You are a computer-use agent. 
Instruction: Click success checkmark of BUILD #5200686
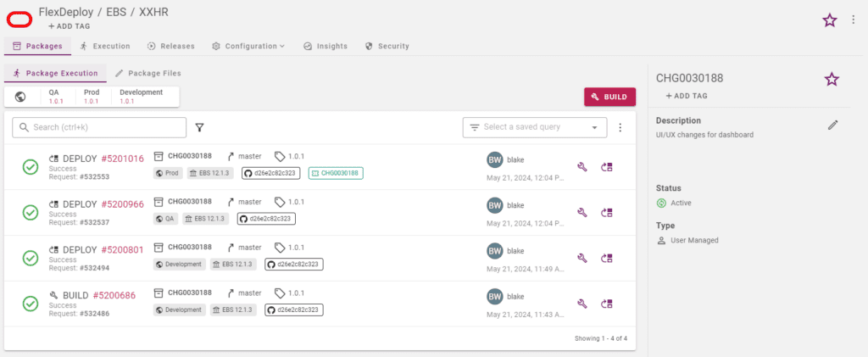click(31, 304)
